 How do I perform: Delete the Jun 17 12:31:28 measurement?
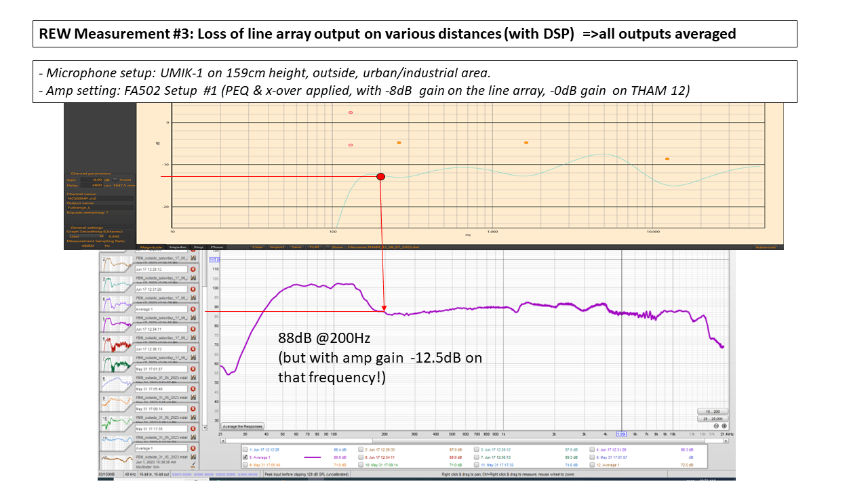193,289
